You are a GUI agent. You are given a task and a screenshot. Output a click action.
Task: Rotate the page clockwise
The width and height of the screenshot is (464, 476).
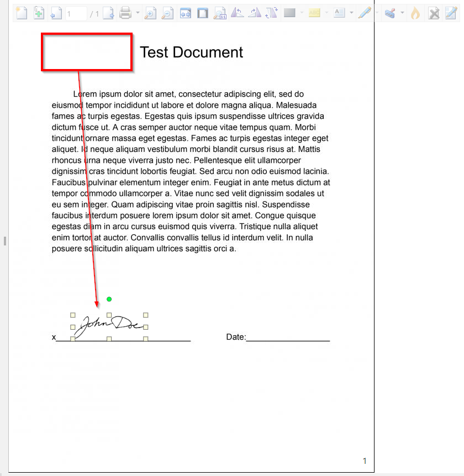[255, 13]
